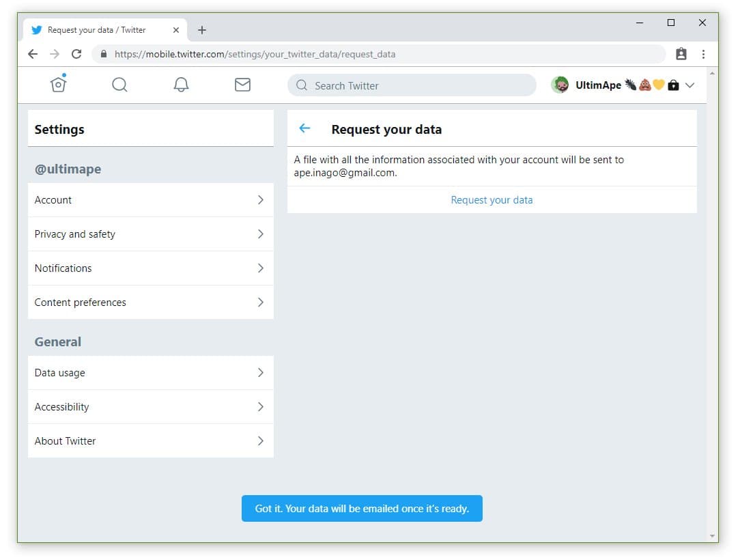
Task: Click the extension icon beside the address bar
Action: pos(681,54)
